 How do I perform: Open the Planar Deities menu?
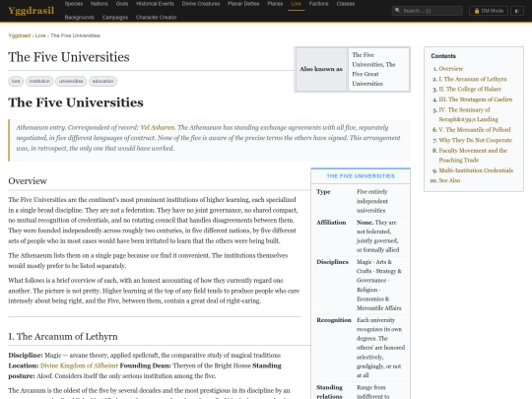(243, 4)
